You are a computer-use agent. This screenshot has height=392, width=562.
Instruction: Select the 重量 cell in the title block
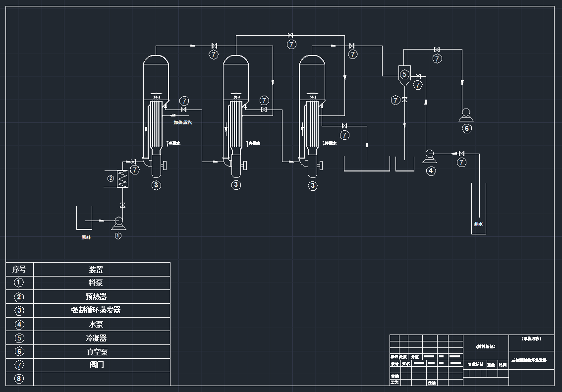(491, 364)
